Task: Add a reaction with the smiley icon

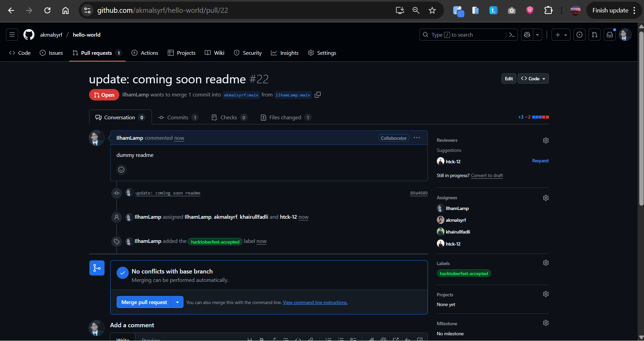Action: pos(121,170)
